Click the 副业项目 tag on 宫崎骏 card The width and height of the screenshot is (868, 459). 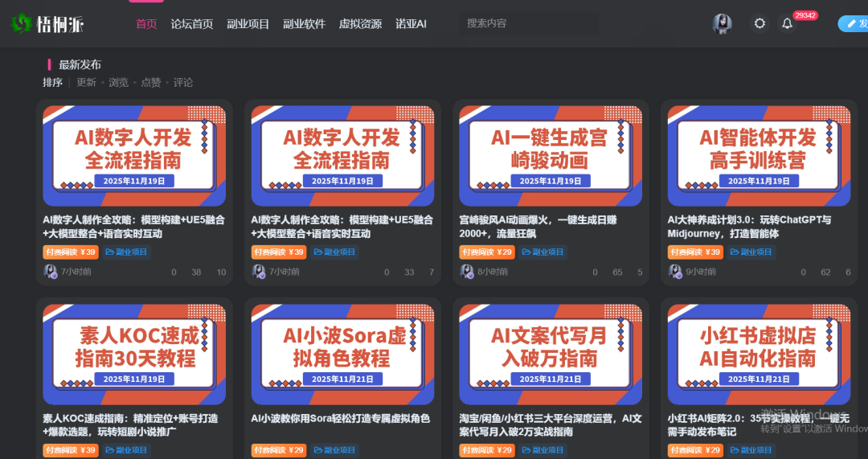tap(542, 252)
